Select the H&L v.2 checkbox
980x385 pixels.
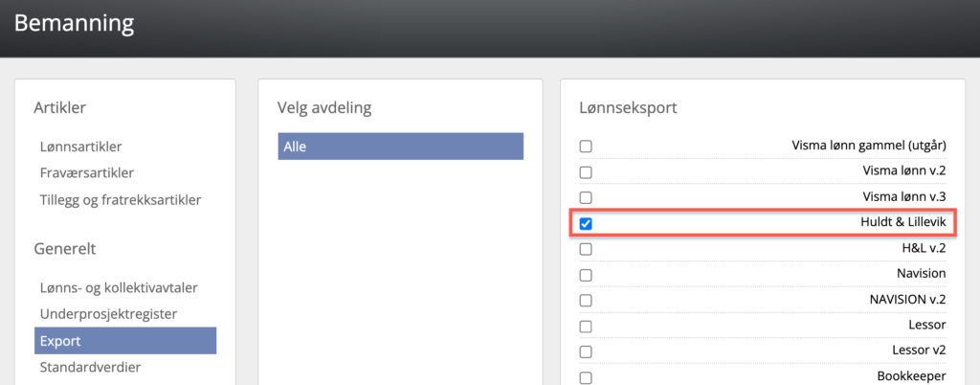pyautogui.click(x=586, y=249)
